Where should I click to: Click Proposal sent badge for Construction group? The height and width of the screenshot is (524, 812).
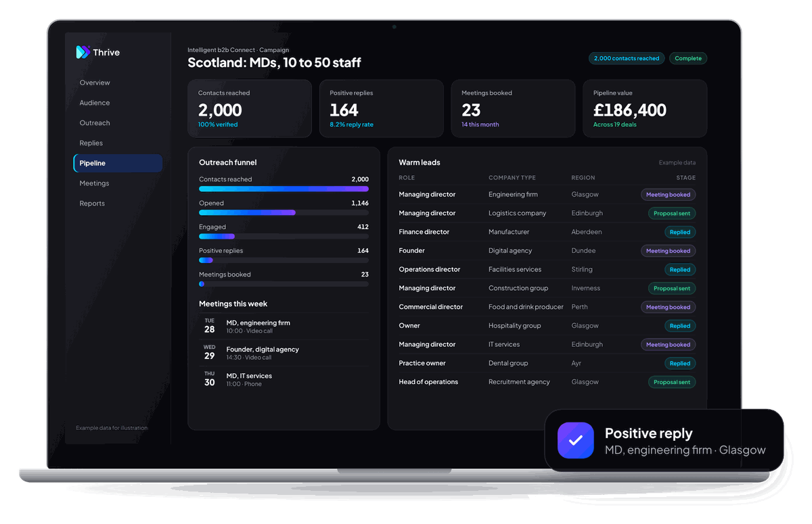[672, 289]
